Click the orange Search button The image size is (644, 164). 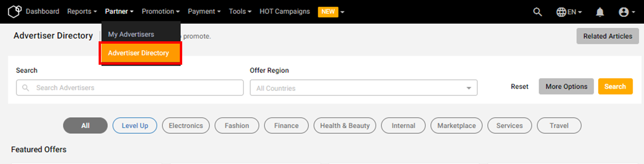click(x=615, y=86)
